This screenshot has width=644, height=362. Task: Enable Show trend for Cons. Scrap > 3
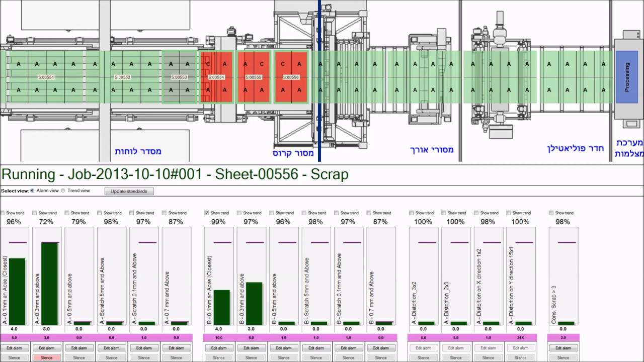click(x=551, y=213)
